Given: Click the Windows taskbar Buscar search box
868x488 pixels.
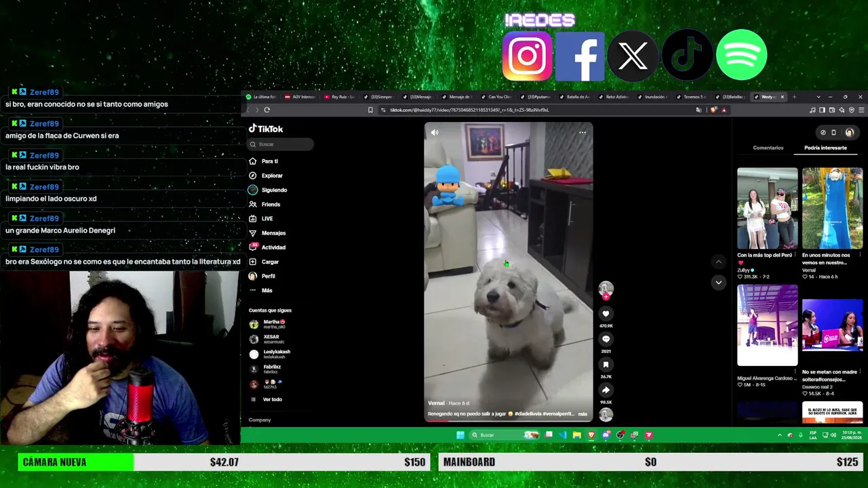Looking at the screenshot, I should 504,435.
